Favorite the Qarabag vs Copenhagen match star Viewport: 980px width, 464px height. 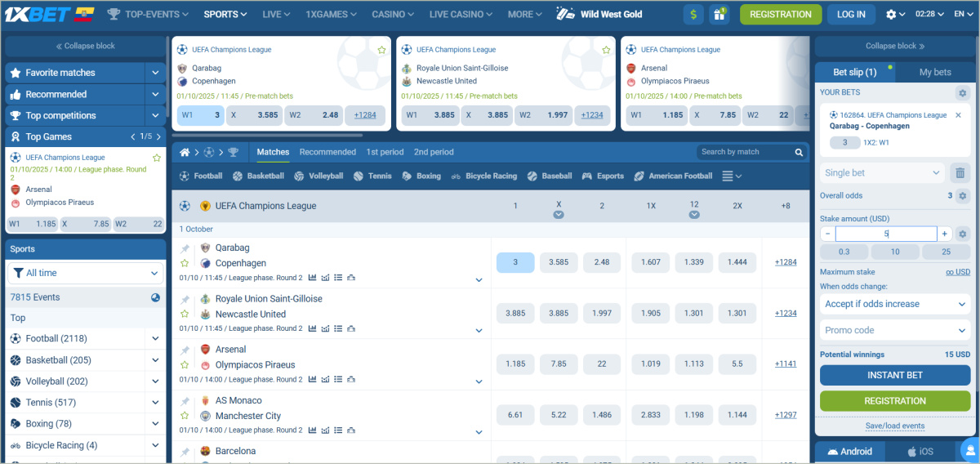click(x=185, y=263)
